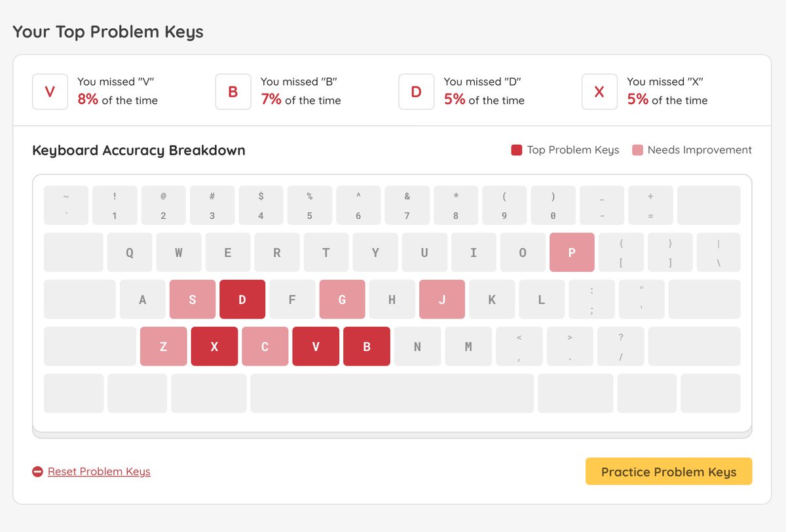Image resolution: width=786 pixels, height=532 pixels.
Task: Click the 7 / ampersand key
Action: click(x=407, y=205)
